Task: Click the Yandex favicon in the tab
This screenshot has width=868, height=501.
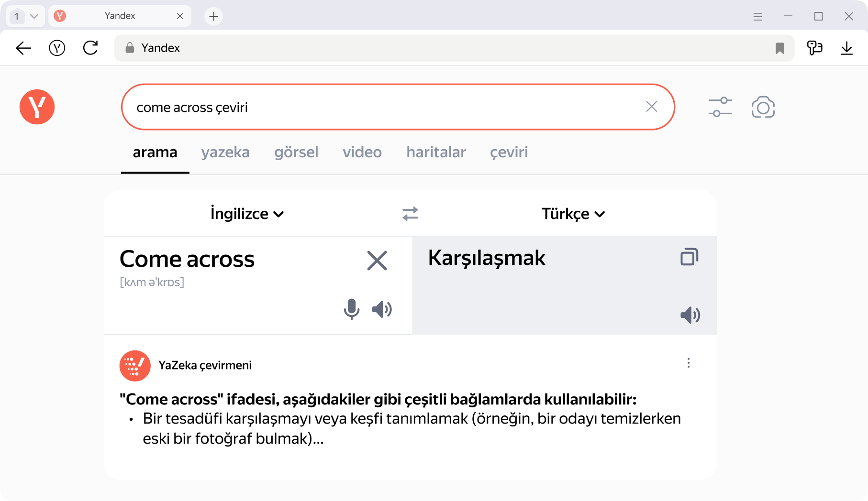Action: [60, 16]
